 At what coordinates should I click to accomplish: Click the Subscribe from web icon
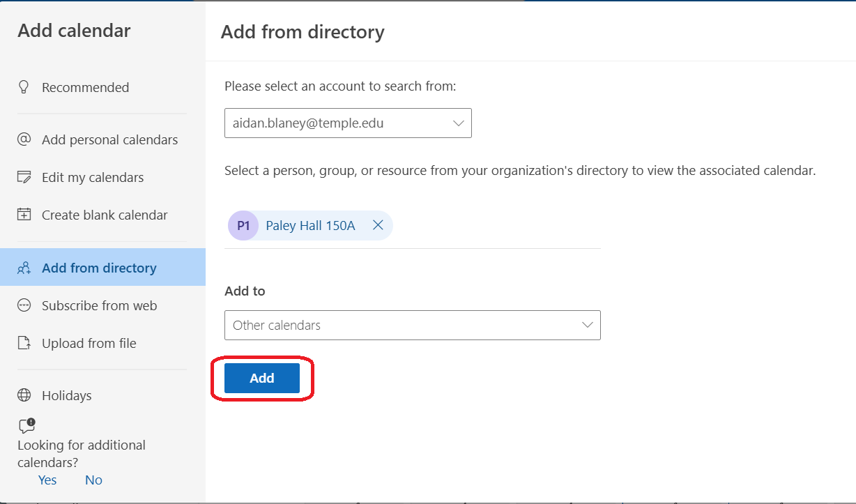[24, 305]
